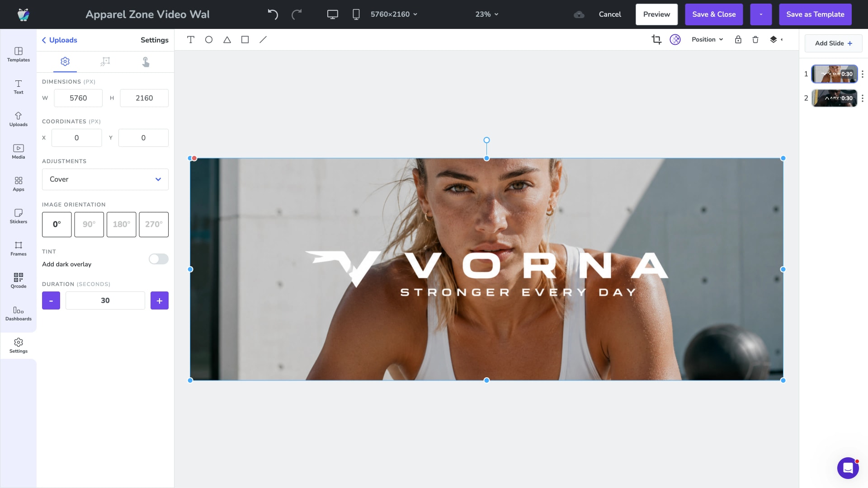This screenshot has width=868, height=488.
Task: Click Save & Close
Action: [x=714, y=14]
